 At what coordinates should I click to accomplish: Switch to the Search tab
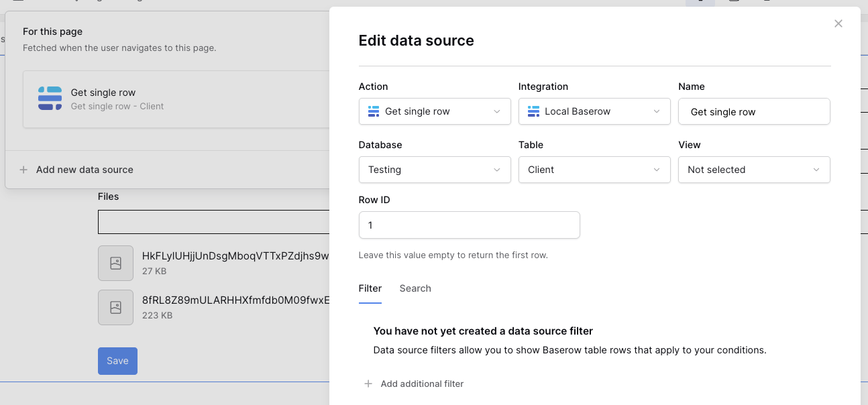pos(415,288)
